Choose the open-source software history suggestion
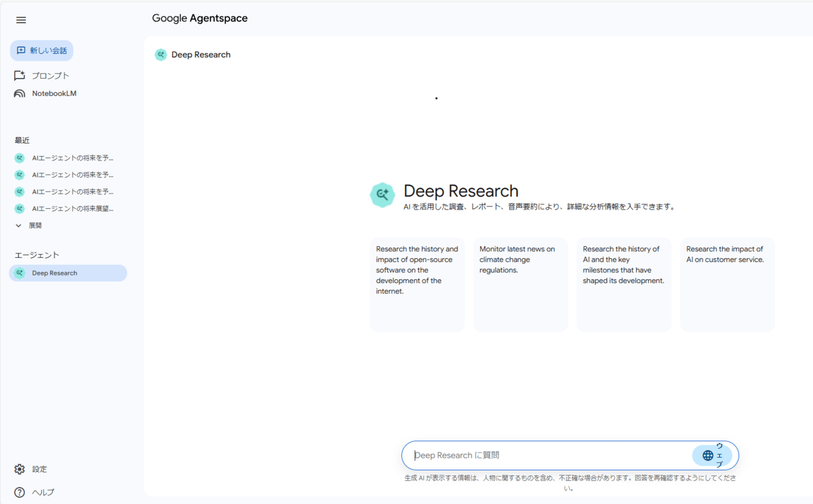The height and width of the screenshot is (504, 813). [x=417, y=284]
